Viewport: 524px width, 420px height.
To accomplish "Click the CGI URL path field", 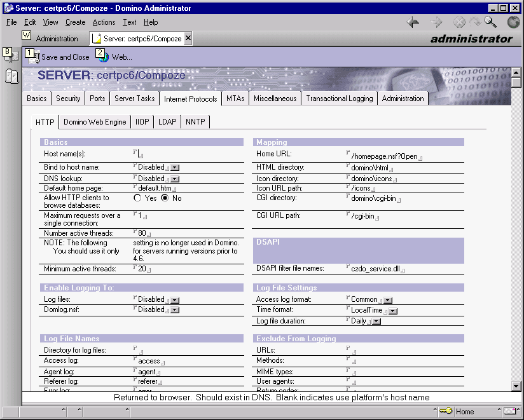I will tap(362, 216).
